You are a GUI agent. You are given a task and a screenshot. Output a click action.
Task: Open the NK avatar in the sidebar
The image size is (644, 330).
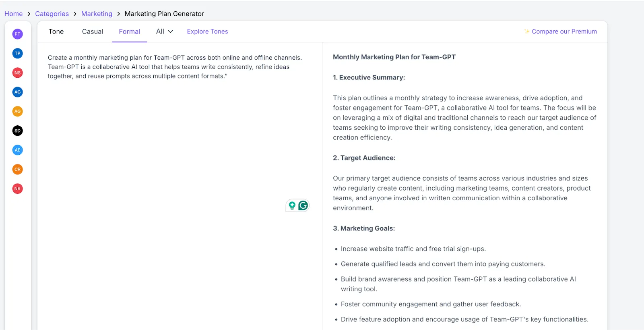(17, 189)
